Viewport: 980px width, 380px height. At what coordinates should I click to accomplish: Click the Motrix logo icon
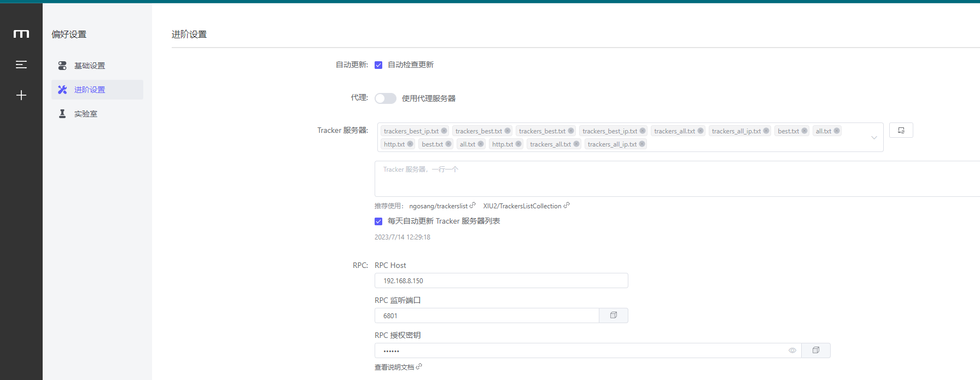point(21,34)
